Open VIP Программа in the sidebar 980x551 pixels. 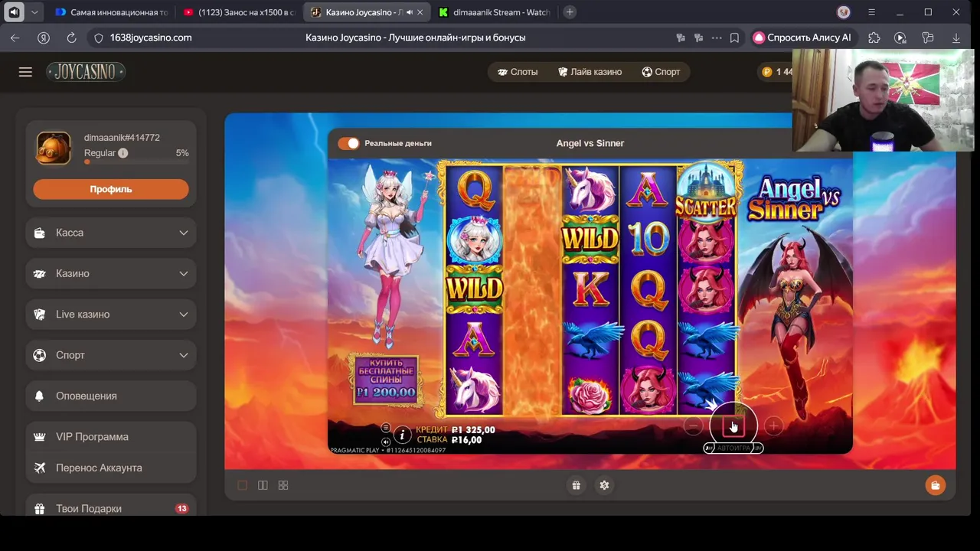coord(111,437)
